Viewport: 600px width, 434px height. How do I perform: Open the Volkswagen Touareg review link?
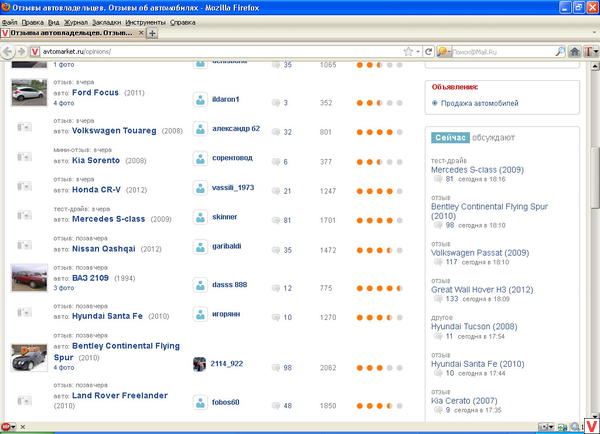[x=114, y=131]
